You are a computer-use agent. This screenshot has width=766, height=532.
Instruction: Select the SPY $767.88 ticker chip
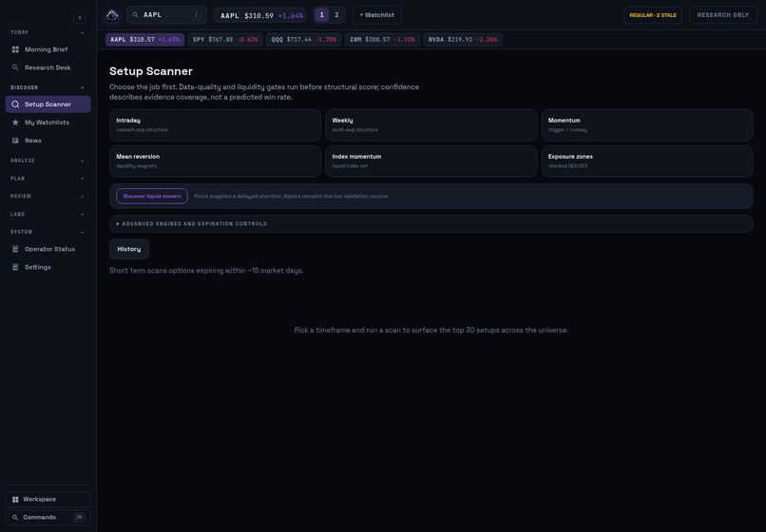click(x=225, y=40)
